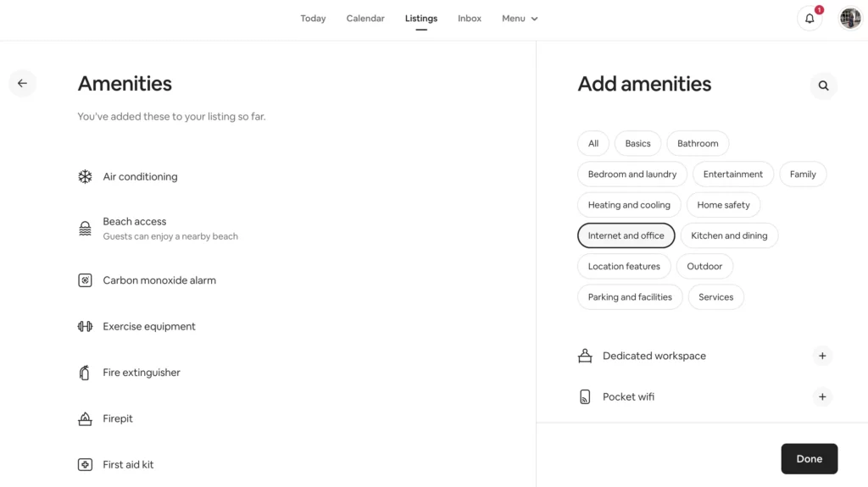Go to the Today tab
868x487 pixels.
(313, 19)
